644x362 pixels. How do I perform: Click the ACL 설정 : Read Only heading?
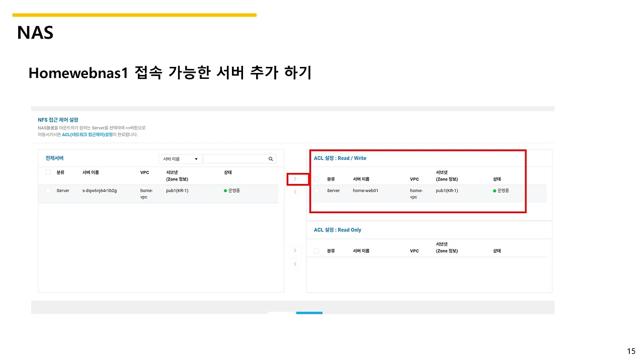coord(337,230)
